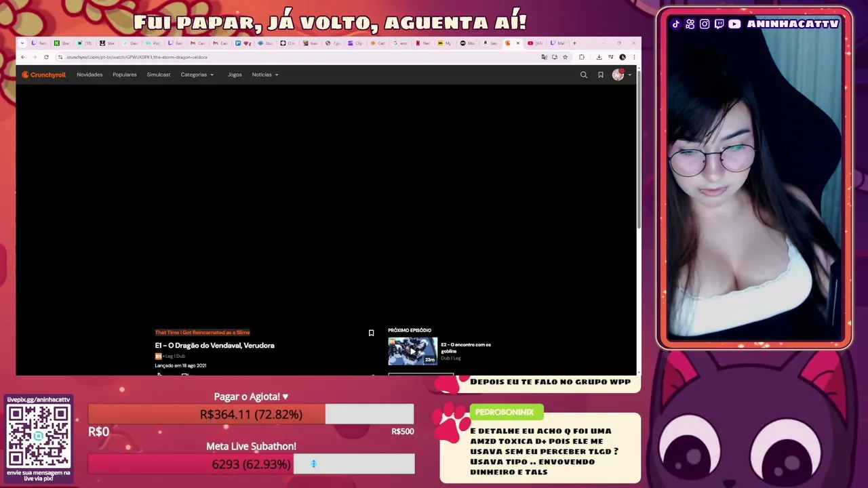The height and width of the screenshot is (488, 868).
Task: Click the PEDROBONINIX chat username
Action: (x=505, y=412)
